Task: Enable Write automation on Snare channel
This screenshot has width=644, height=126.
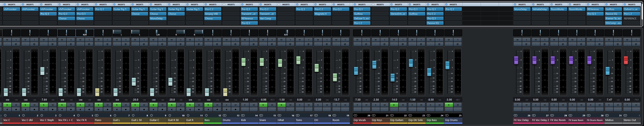Action: point(272,105)
